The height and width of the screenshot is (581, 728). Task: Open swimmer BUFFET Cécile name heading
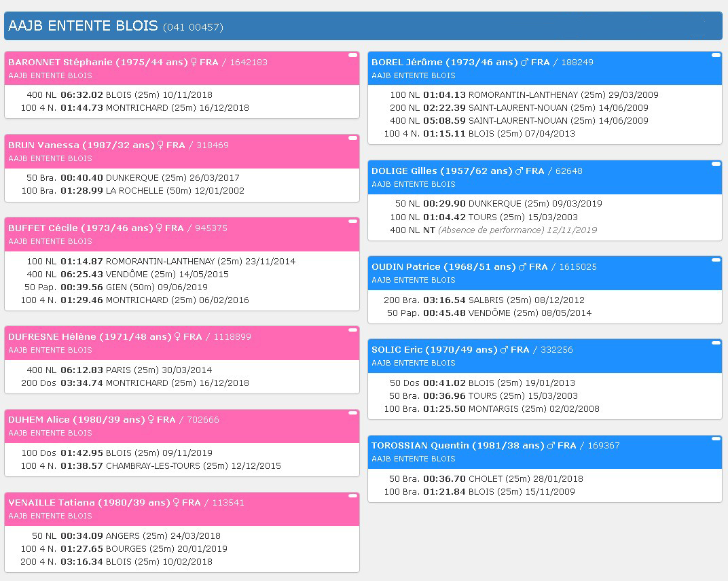coord(80,228)
